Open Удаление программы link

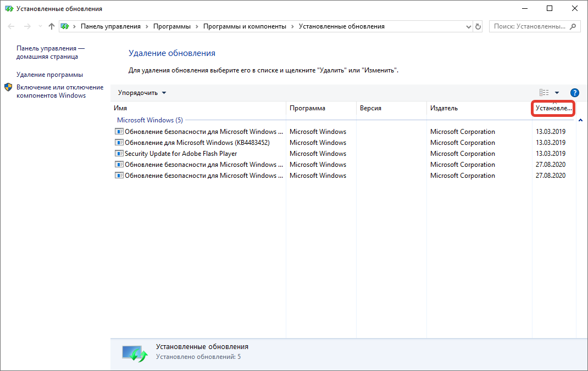pyautogui.click(x=49, y=75)
